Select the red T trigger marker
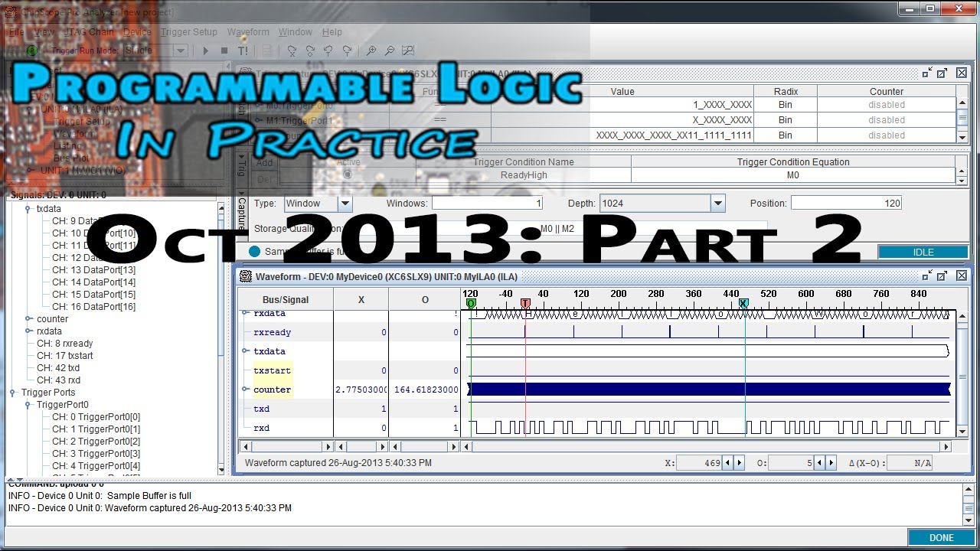 (525, 304)
